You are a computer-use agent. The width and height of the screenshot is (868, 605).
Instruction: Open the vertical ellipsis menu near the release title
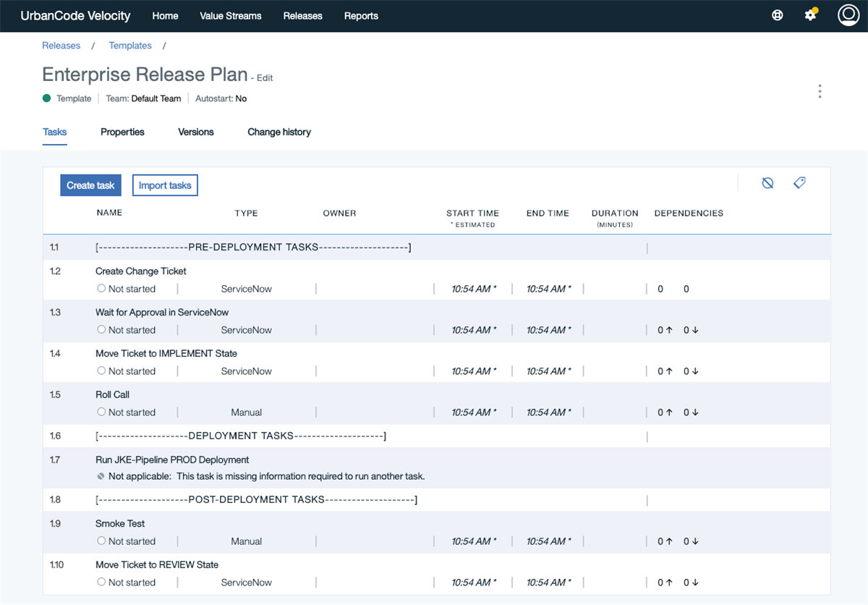[820, 91]
